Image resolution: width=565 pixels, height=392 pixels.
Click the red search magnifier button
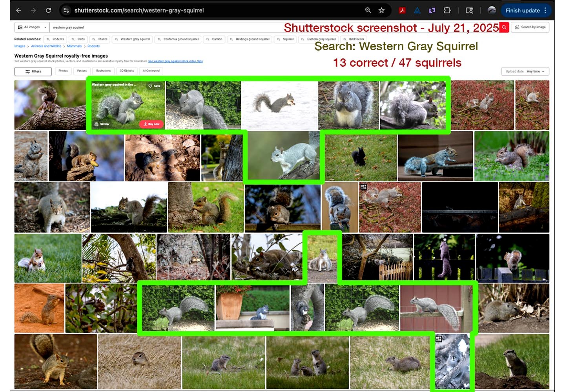(504, 27)
